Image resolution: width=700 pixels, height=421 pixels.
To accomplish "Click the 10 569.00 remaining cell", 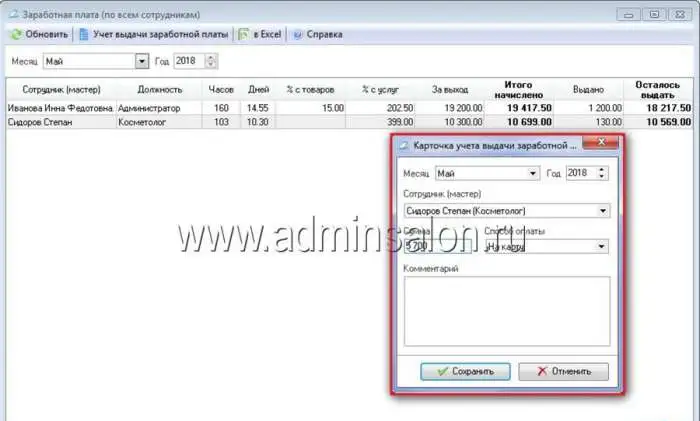I will [658, 122].
